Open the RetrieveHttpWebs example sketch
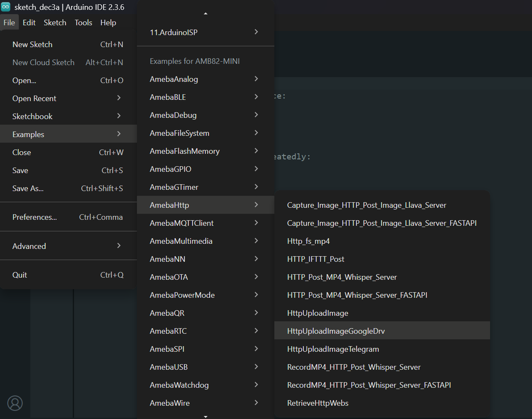Image resolution: width=532 pixels, height=419 pixels. 318,403
